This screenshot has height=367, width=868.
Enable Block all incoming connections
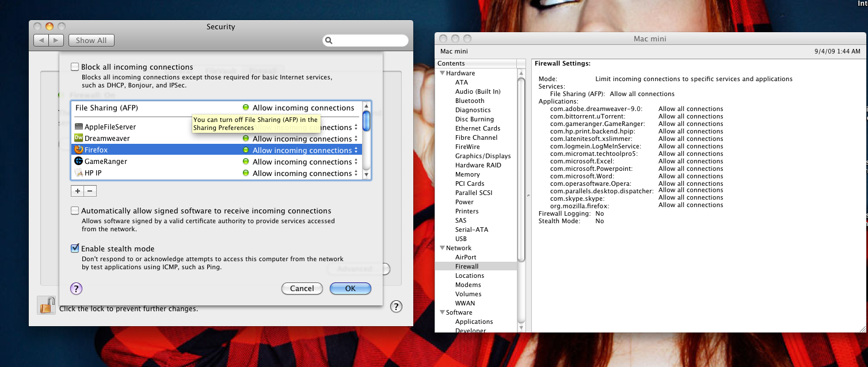click(x=75, y=67)
